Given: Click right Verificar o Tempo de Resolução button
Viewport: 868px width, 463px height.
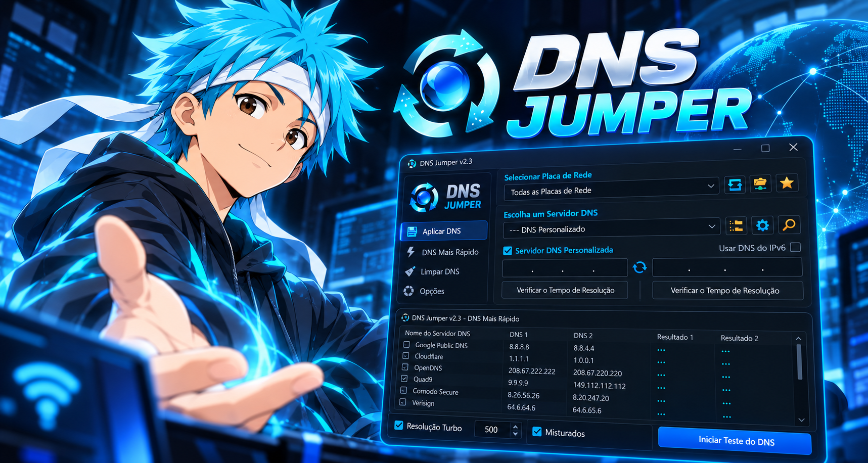Looking at the screenshot, I should point(727,291).
